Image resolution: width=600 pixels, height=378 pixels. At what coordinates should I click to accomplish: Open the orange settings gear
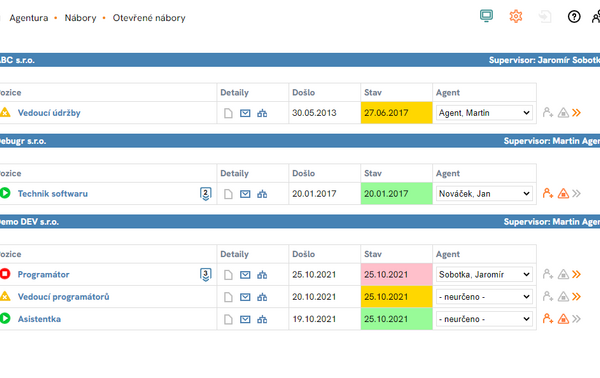click(x=515, y=16)
